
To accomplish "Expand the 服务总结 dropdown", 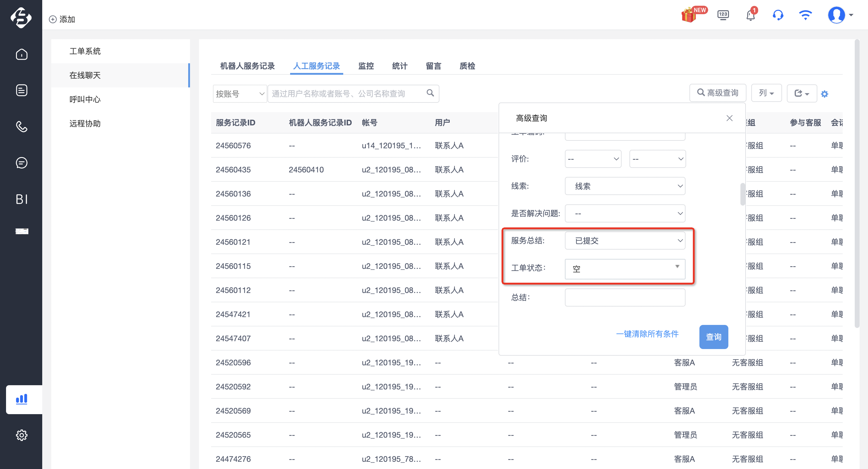I will pyautogui.click(x=625, y=241).
